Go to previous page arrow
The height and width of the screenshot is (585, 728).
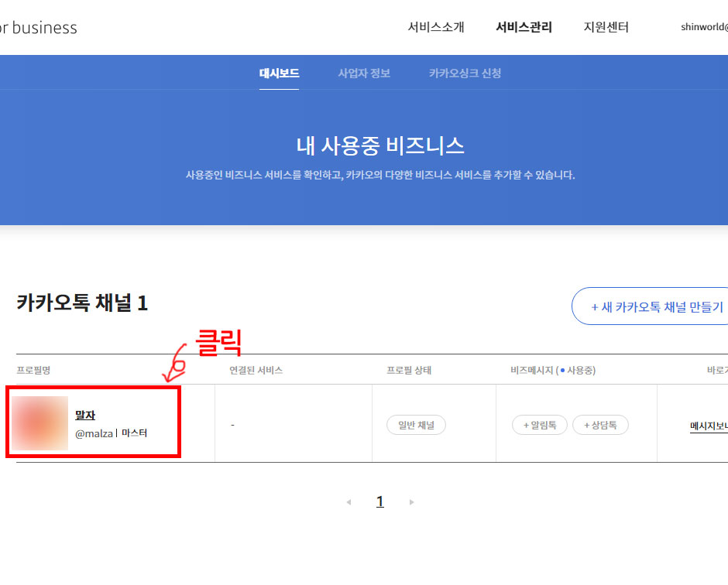tap(349, 502)
